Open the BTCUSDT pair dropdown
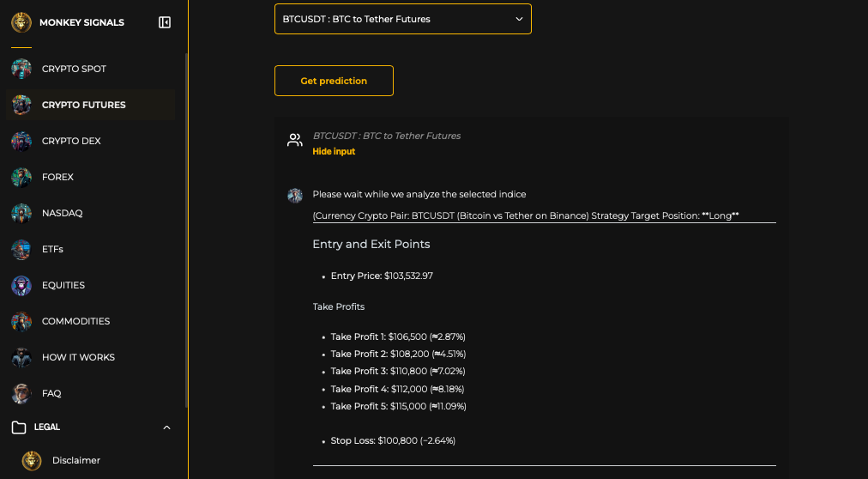This screenshot has height=479, width=868. pyautogui.click(x=402, y=19)
